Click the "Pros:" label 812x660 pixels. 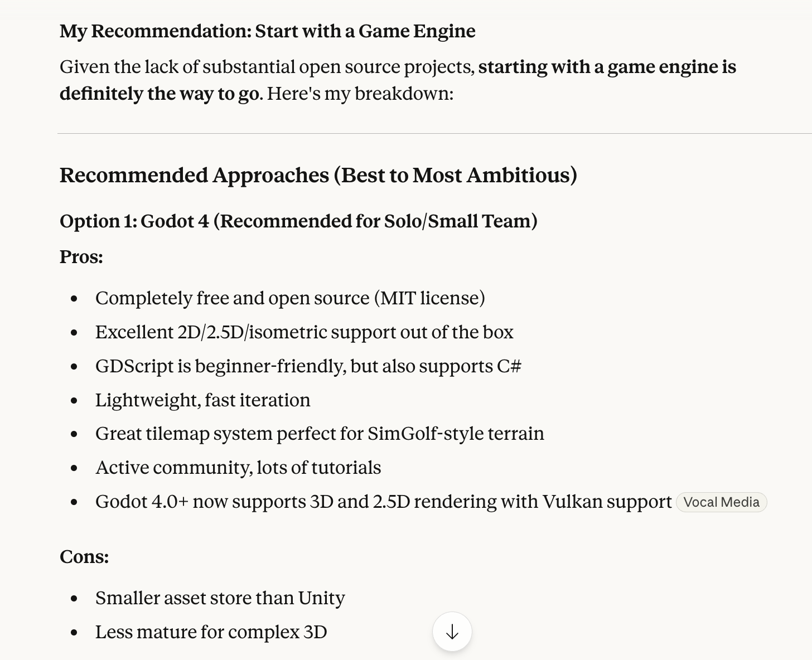pyautogui.click(x=81, y=257)
